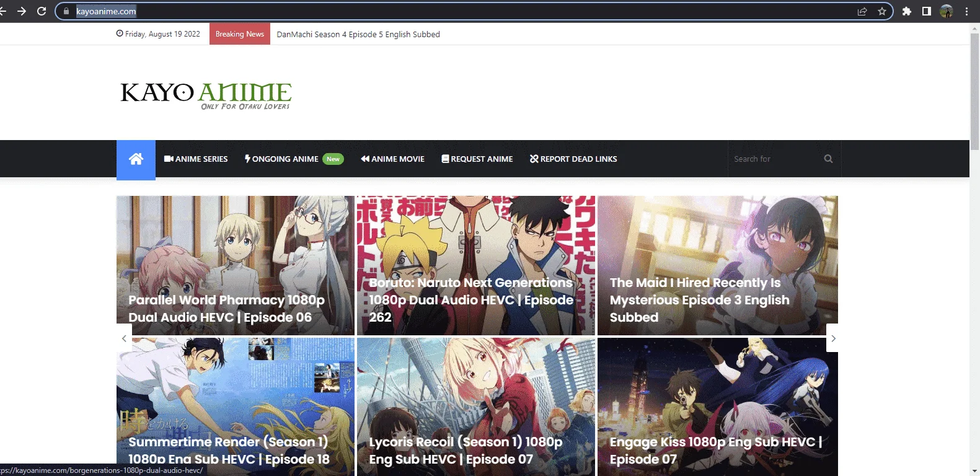Click the Search for input field
Screen dimensions: 980x476
775,159
